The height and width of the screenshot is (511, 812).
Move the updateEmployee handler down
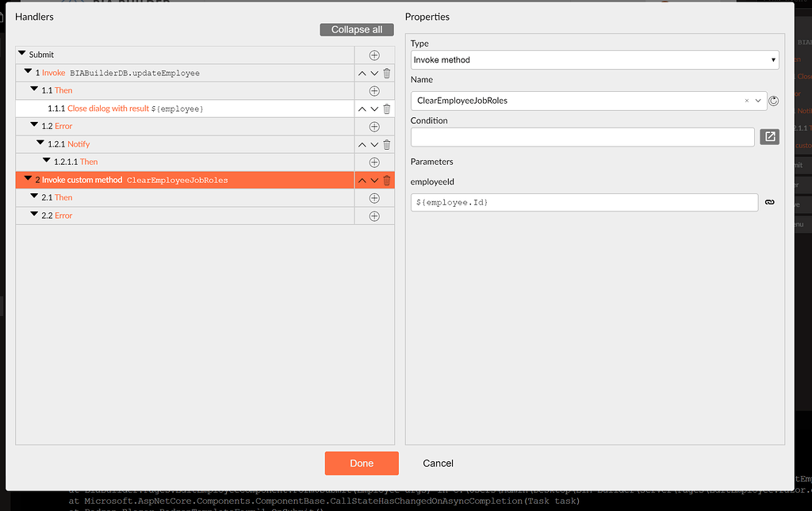click(x=373, y=73)
